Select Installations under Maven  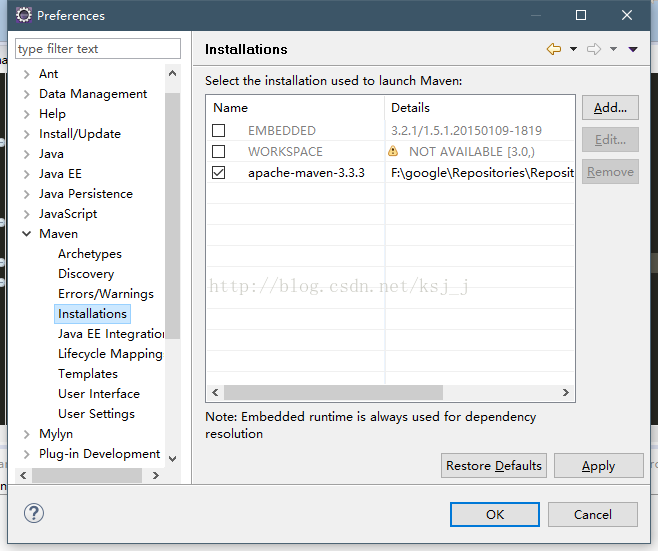[x=92, y=314]
